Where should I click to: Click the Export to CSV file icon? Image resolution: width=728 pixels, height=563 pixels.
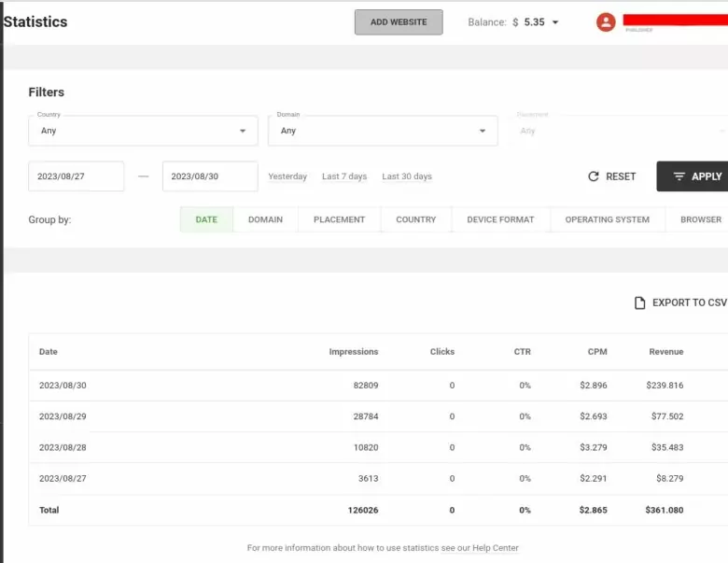[x=639, y=303]
